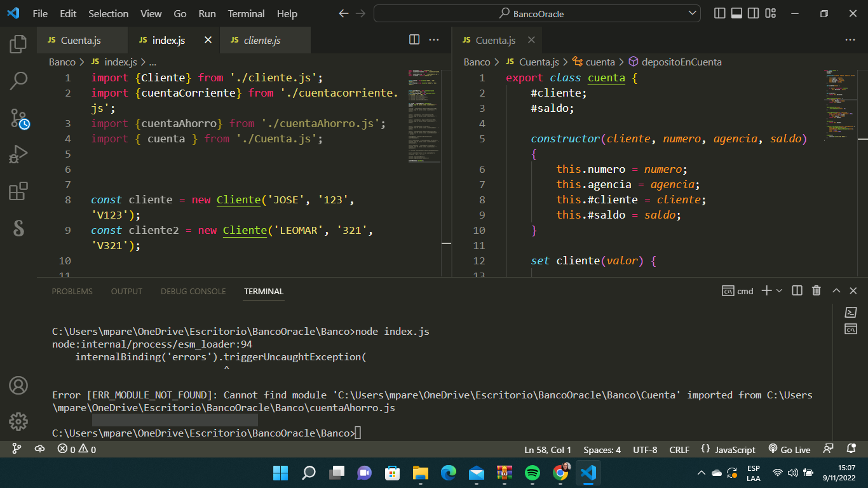Screen dimensions: 868x488
Task: Open the Terminal menu
Action: tap(246, 13)
